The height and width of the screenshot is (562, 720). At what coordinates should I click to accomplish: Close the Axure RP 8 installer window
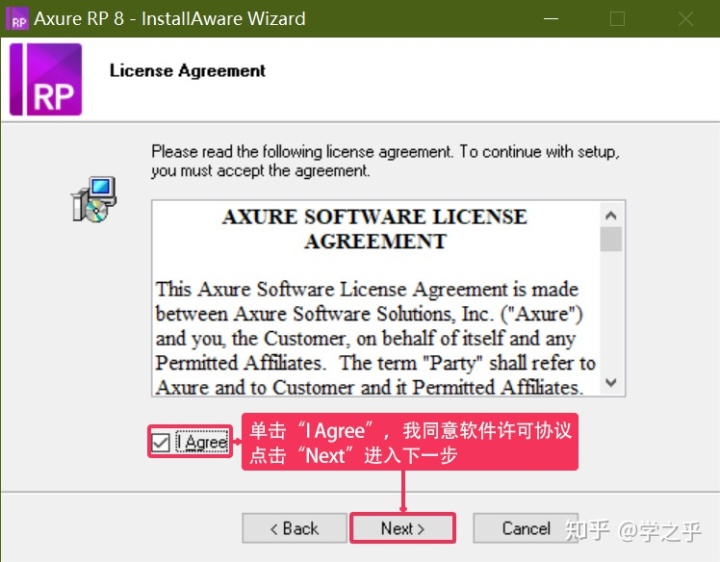click(x=685, y=19)
